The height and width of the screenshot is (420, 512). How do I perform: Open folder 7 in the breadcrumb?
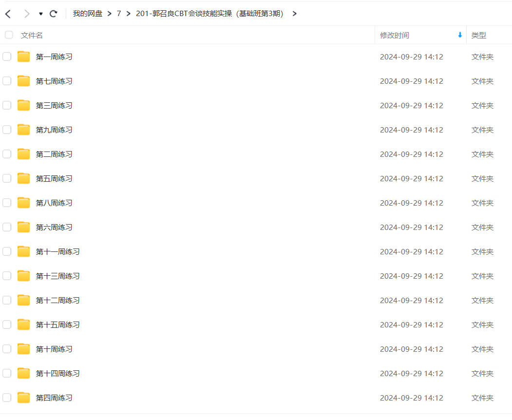tap(119, 13)
